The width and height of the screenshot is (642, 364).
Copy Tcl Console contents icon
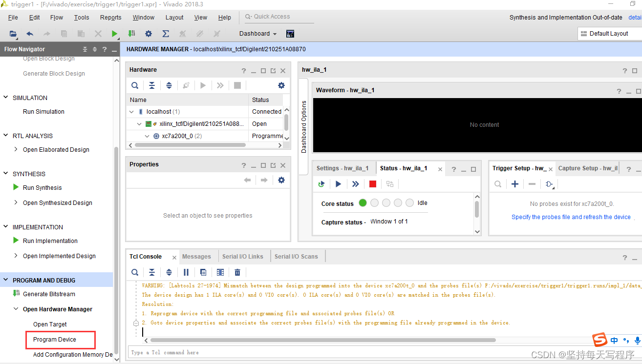(x=203, y=272)
